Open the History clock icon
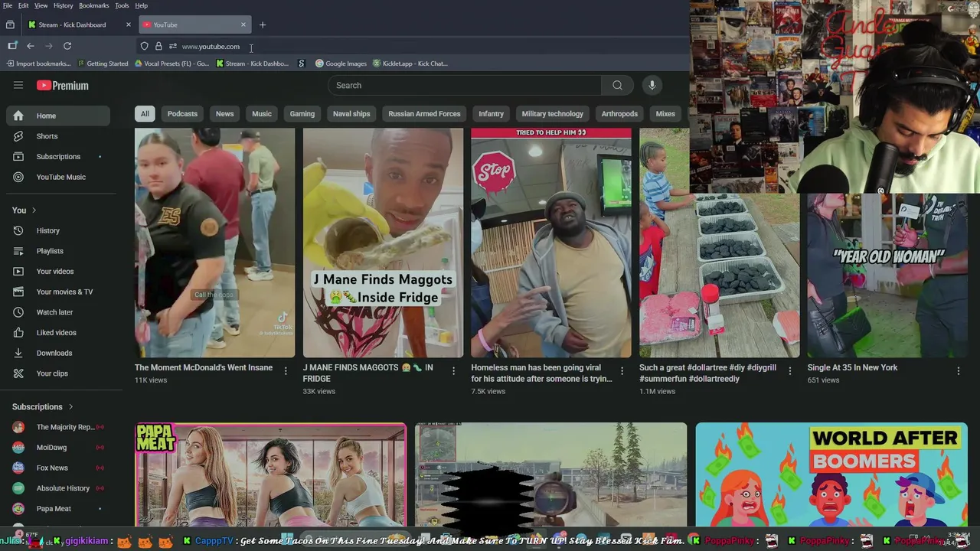Image resolution: width=980 pixels, height=551 pixels. point(18,230)
